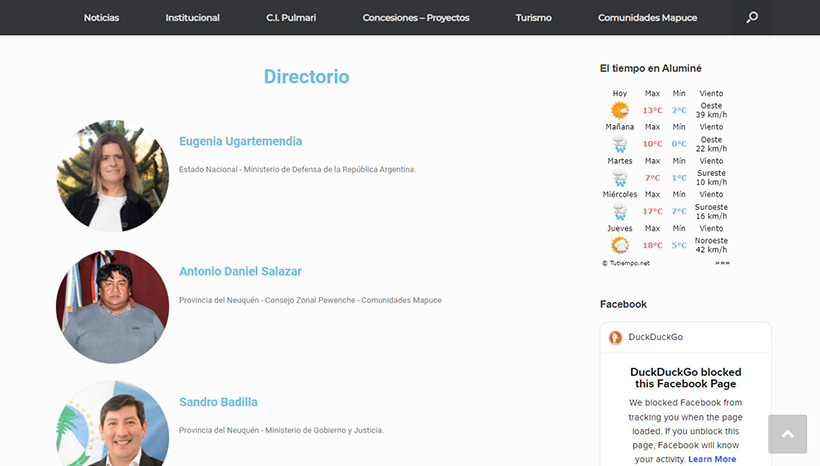
Task: Open Antonio Daniel Salazar's name link
Action: point(240,271)
